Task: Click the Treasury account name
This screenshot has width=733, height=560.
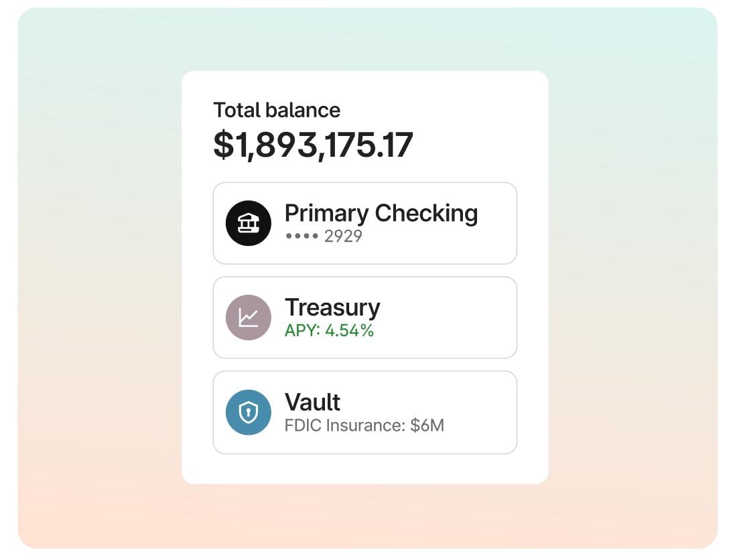Action: (333, 307)
